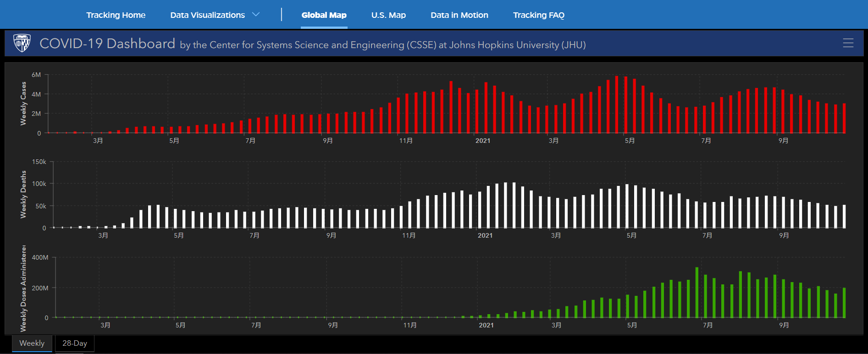The image size is (868, 354).
Task: Switch to the U.S. Map page
Action: tap(388, 15)
